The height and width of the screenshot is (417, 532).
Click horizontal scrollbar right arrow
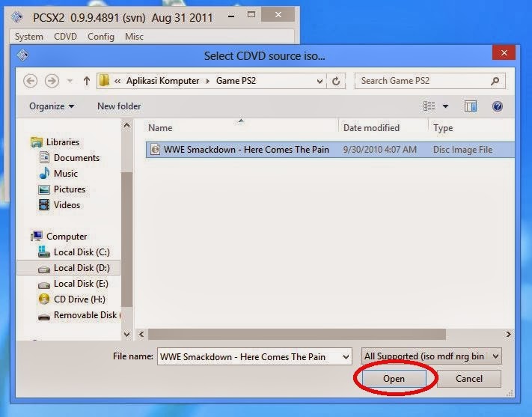click(508, 335)
